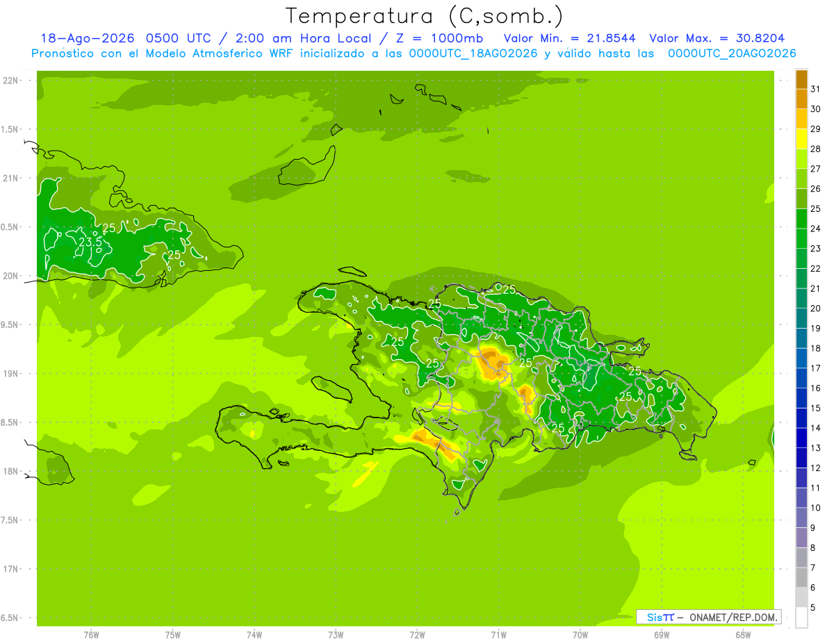Click the legend value 9
The width and height of the screenshot is (834, 644).
[813, 528]
